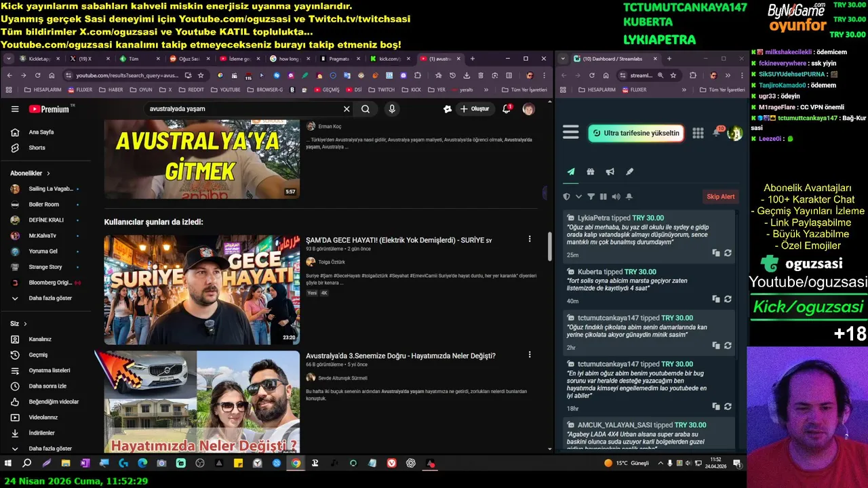Viewport: 868px width, 488px height.
Task: Open the HABER bookmarks folder
Action: click(x=112, y=89)
